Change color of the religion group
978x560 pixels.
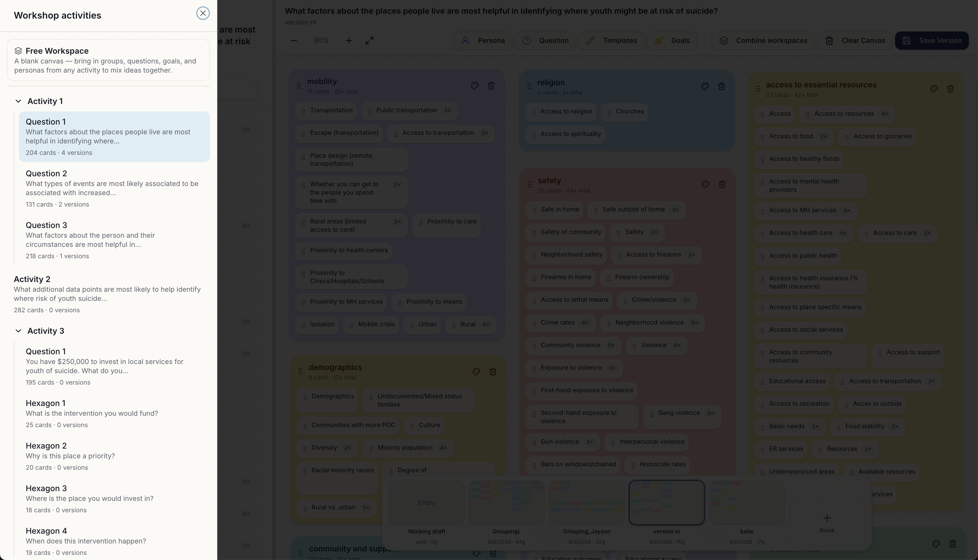[705, 87]
